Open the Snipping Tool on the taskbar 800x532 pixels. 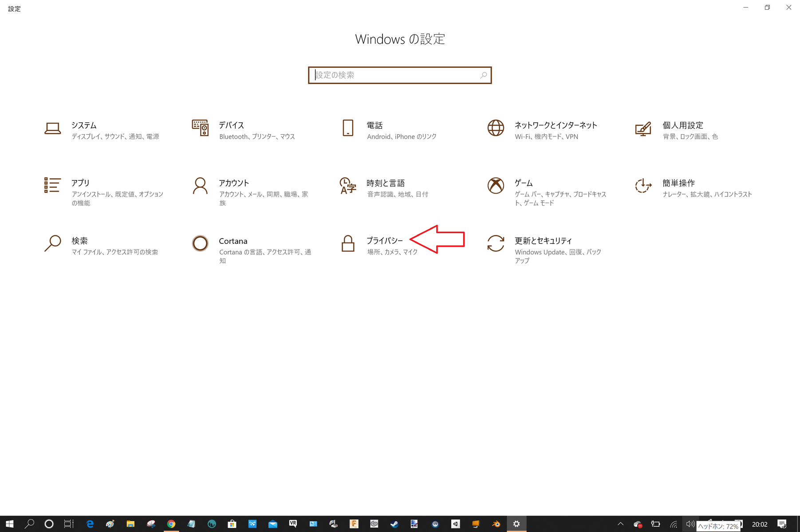tap(151, 524)
